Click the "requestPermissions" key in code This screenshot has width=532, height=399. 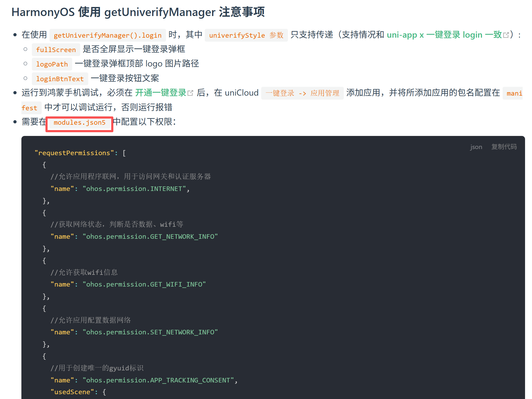click(x=74, y=153)
